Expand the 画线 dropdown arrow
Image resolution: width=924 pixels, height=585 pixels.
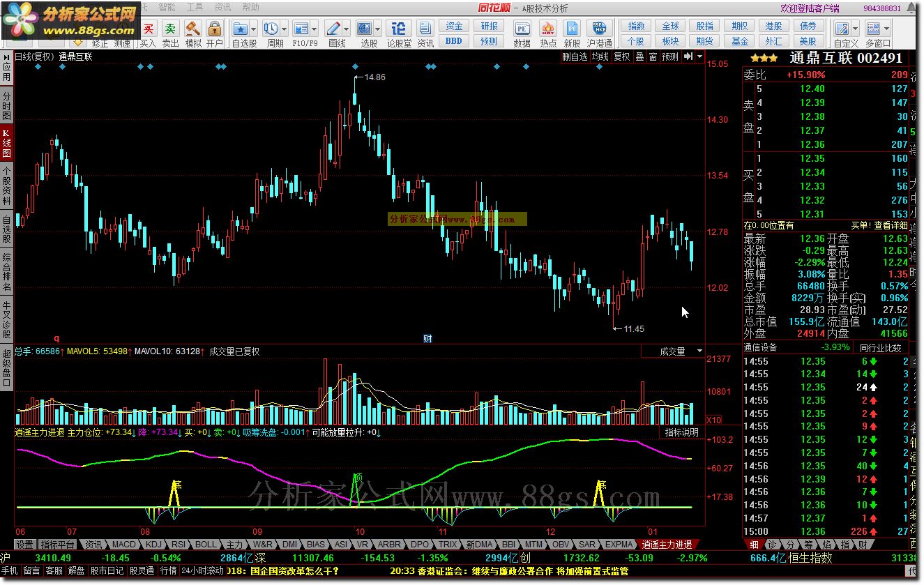(348, 29)
